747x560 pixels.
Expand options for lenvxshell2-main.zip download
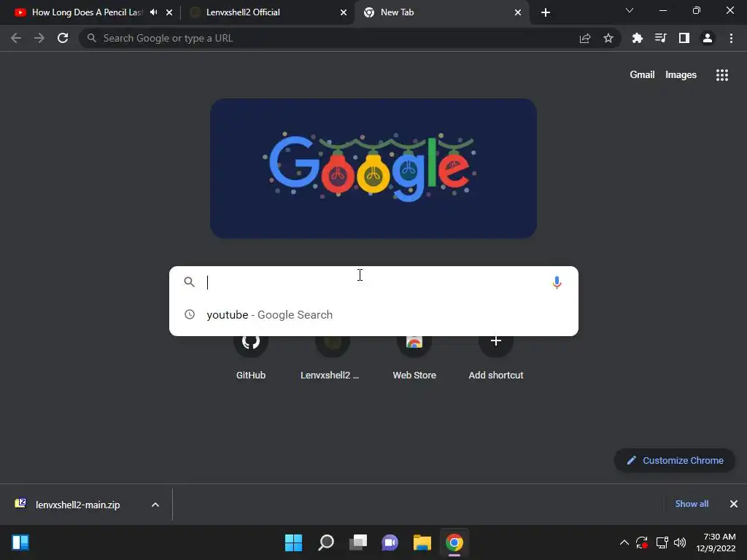coord(155,505)
